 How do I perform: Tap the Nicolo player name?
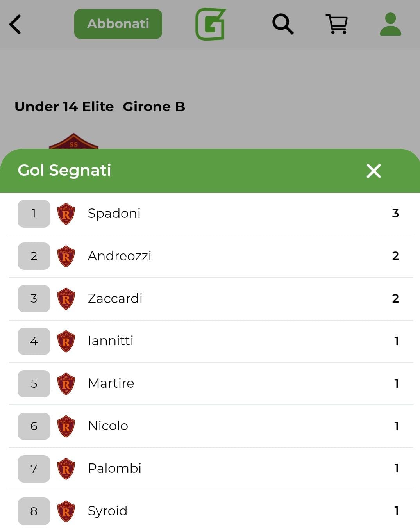(108, 426)
